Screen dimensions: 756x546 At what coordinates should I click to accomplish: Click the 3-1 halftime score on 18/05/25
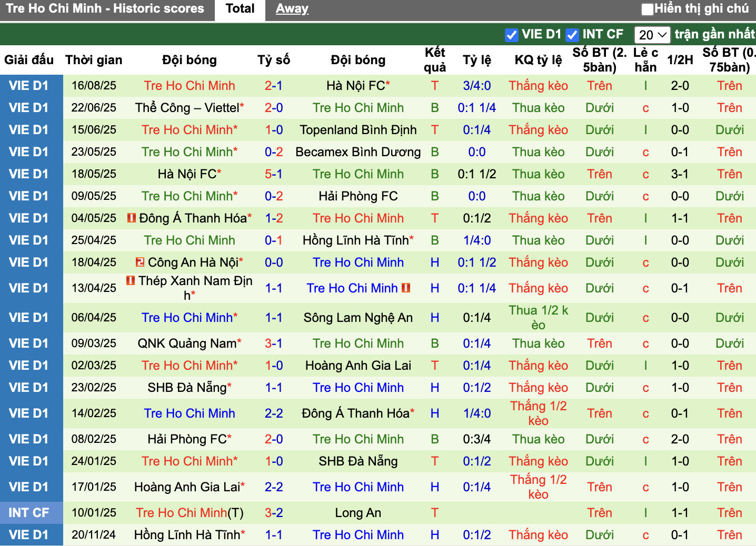[x=680, y=174]
